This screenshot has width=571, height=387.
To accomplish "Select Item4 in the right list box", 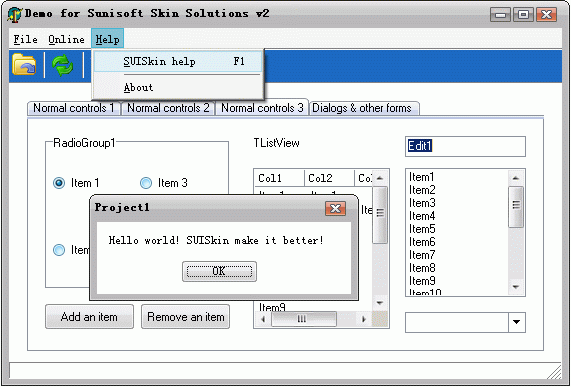I will click(458, 216).
